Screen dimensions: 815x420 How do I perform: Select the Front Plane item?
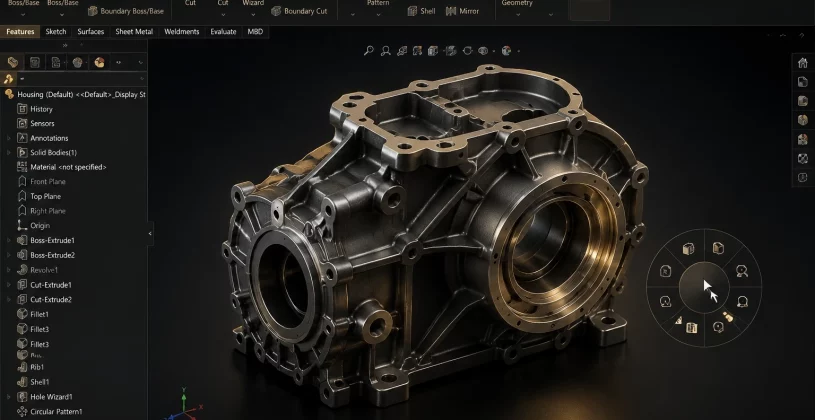(x=42, y=182)
